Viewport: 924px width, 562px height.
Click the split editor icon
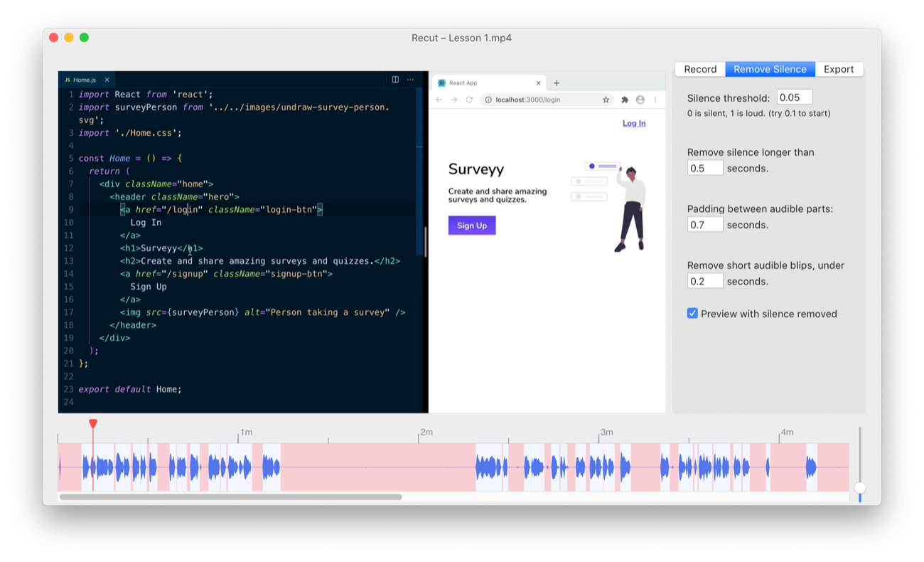tap(395, 80)
